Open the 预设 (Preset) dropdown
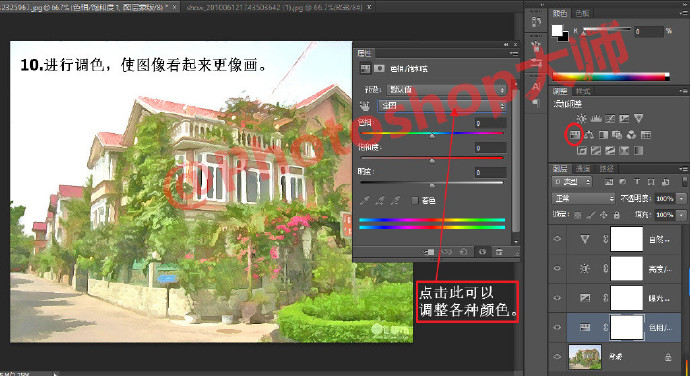The width and height of the screenshot is (690, 376). pos(446,89)
